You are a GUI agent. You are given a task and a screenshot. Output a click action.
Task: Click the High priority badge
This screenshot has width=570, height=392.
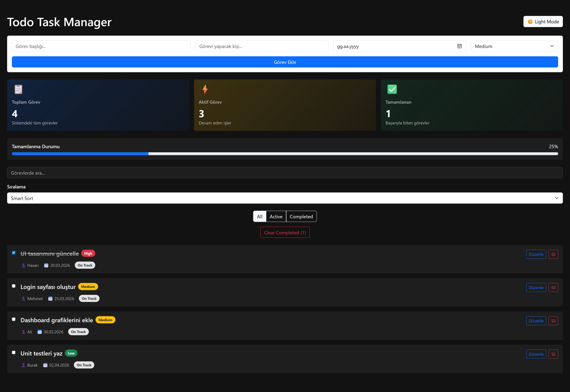(x=88, y=253)
